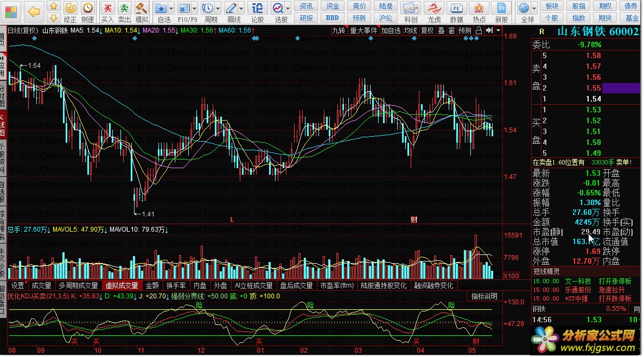The width and height of the screenshot is (644, 357).
Task: Click the red 买入 buy button
Action: (107, 12)
